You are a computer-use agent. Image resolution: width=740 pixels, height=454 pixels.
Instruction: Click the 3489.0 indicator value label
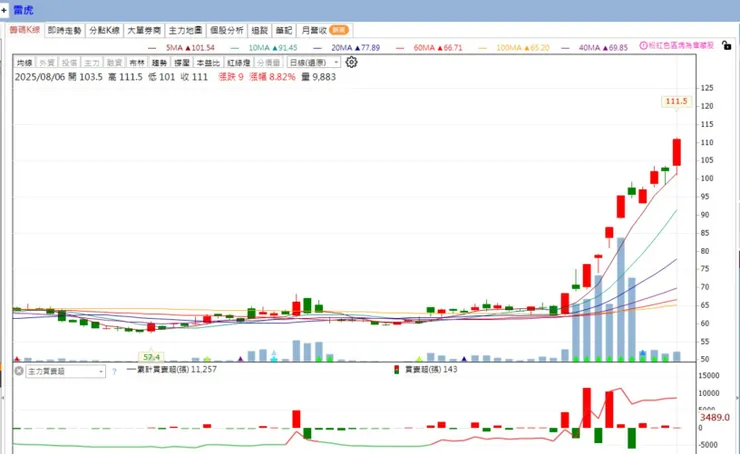(715, 417)
